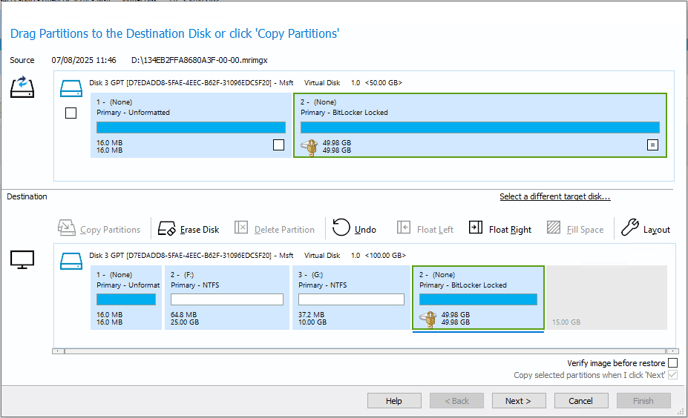Viewport: 688px width, 418px height.
Task: Click the Cancel button
Action: (581, 400)
